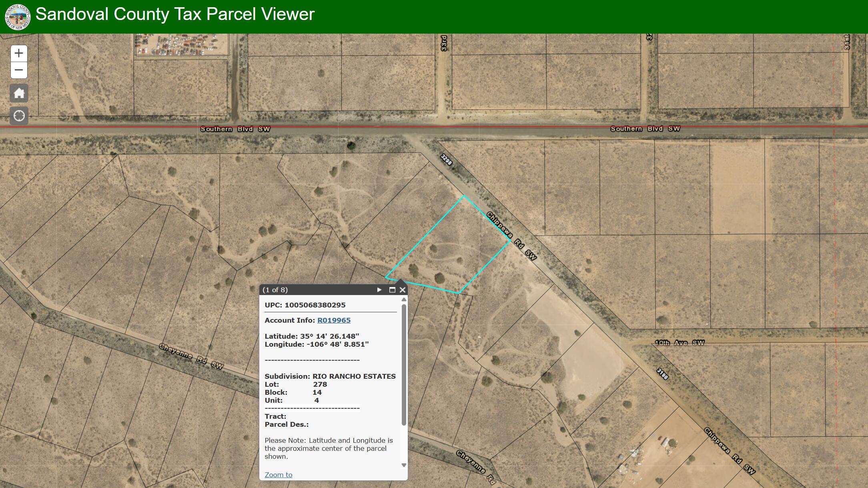Click the Block 14 entry
The height and width of the screenshot is (488, 868).
[x=293, y=392]
